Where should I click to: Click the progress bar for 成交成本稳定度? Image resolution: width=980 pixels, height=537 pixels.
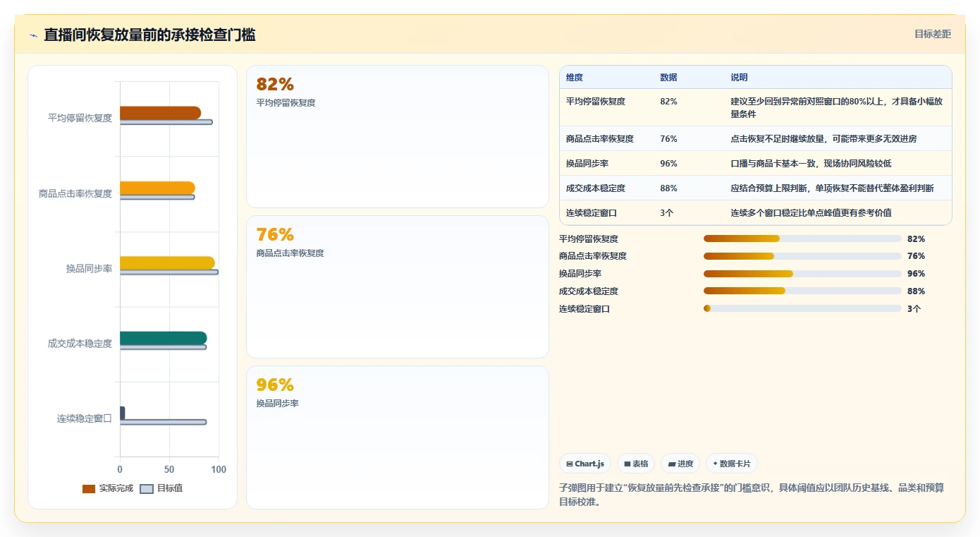[x=802, y=291]
